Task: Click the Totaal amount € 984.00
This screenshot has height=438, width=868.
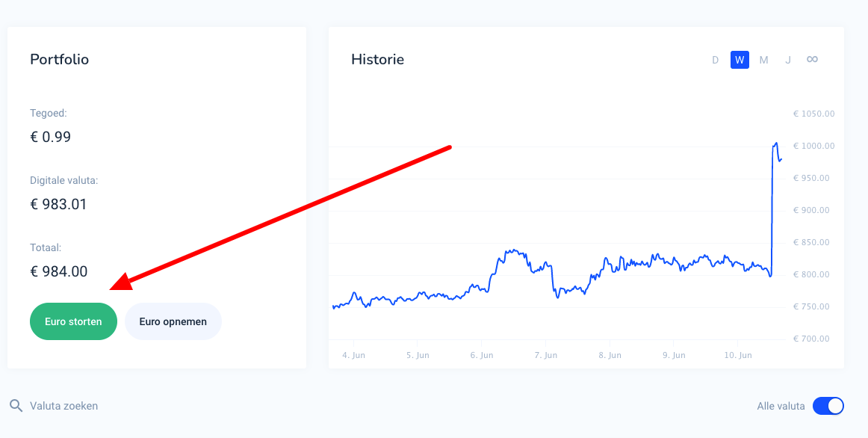Action: pos(58,271)
